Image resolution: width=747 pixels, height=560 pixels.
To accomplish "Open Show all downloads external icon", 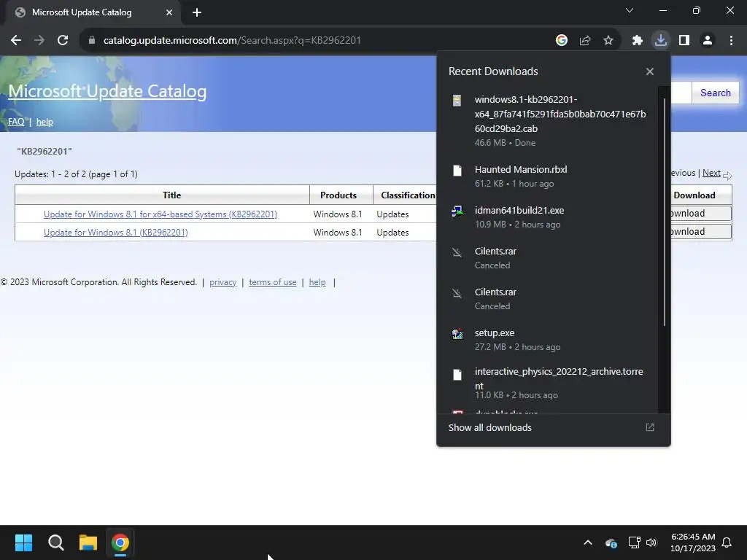I will point(650,427).
